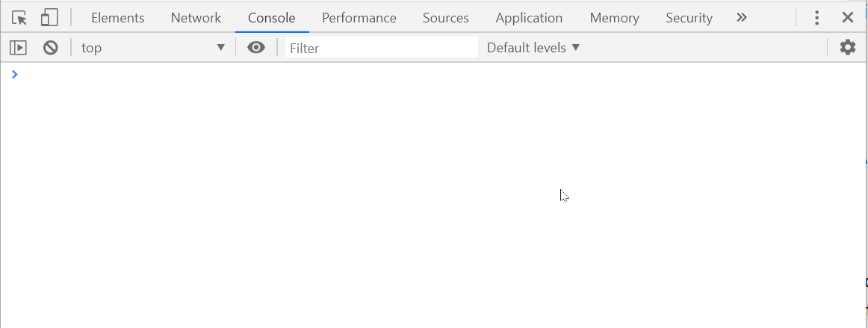The width and height of the screenshot is (868, 328).
Task: Go to the Sources tab
Action: click(446, 18)
